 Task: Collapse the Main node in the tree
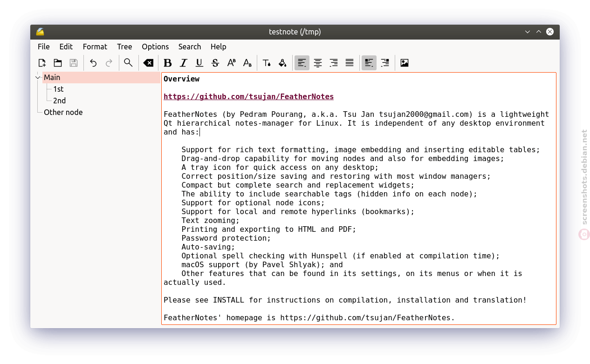[38, 77]
